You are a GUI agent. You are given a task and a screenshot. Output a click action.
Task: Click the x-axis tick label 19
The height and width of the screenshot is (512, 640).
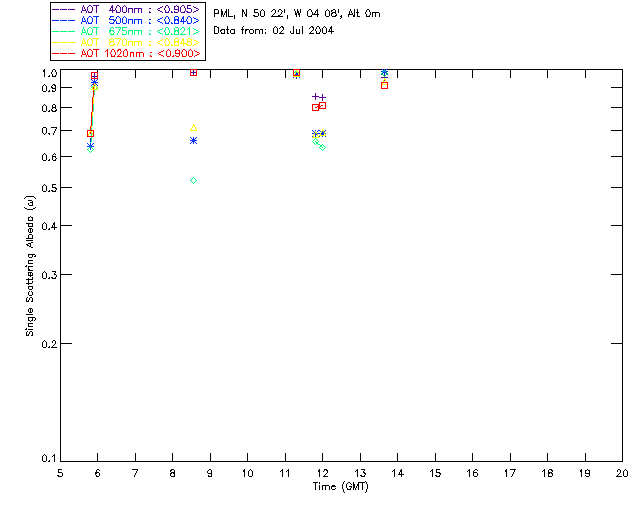pyautogui.click(x=585, y=473)
